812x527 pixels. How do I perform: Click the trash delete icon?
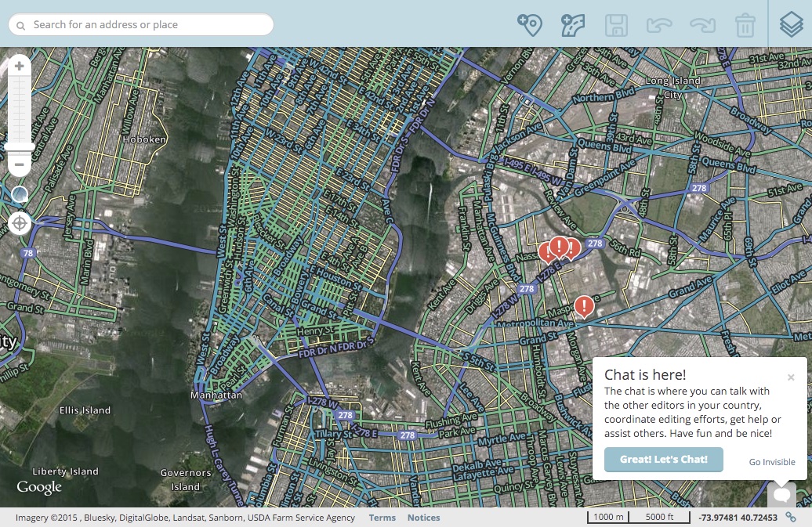(745, 24)
